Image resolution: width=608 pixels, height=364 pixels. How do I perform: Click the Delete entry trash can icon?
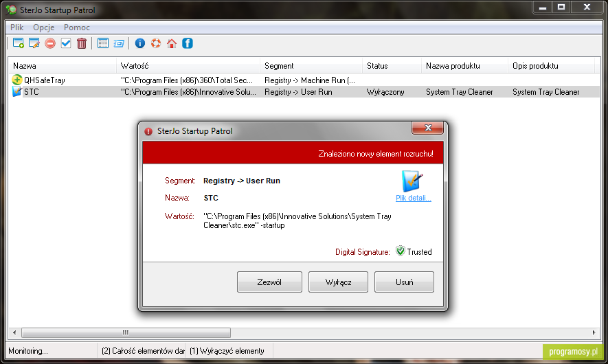pyautogui.click(x=82, y=43)
